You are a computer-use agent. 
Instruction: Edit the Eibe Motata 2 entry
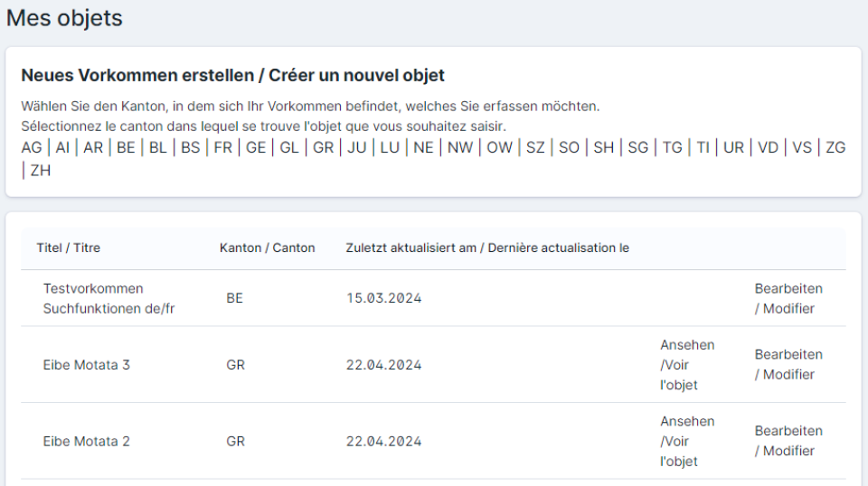point(788,441)
